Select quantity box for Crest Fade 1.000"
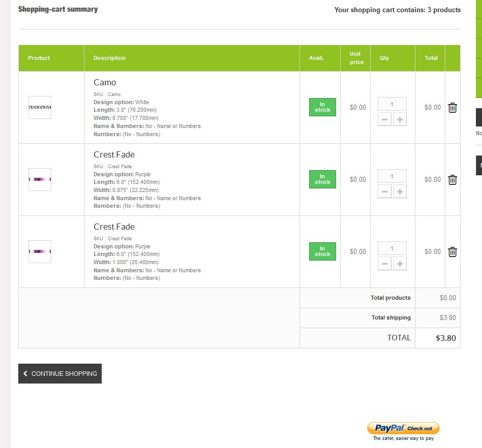Screen dimensions: 482x448 click(x=392, y=248)
